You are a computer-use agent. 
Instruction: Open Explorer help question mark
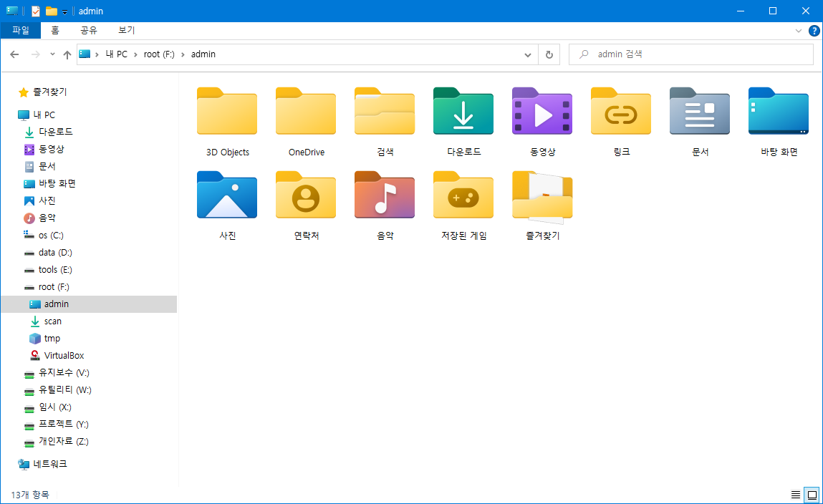(814, 31)
